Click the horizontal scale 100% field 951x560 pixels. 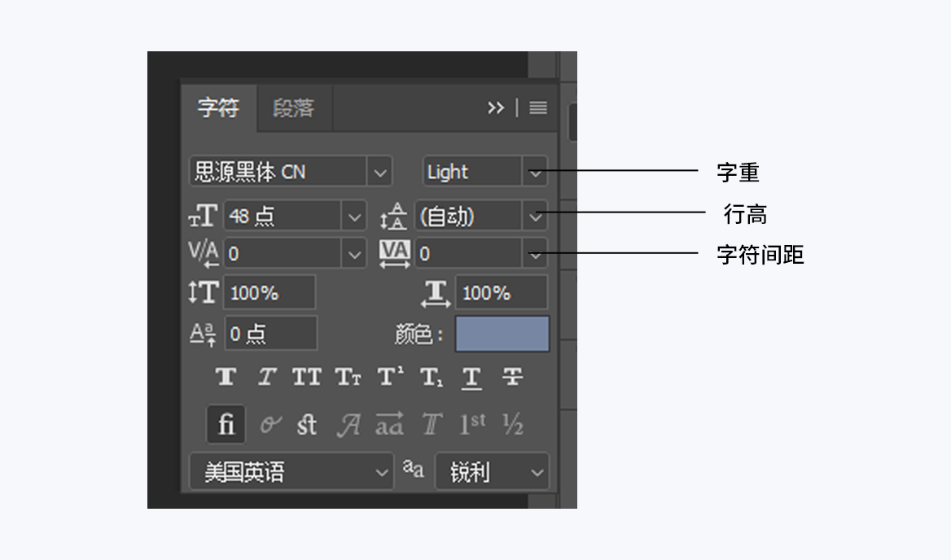502,293
